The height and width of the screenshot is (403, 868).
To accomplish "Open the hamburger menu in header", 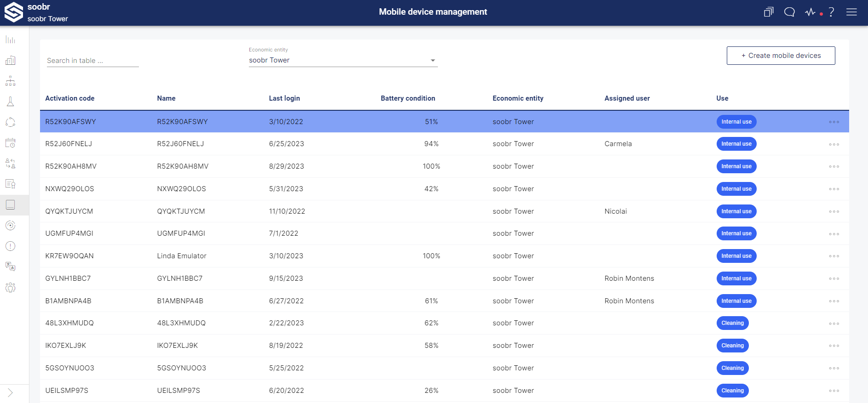I will (x=851, y=12).
